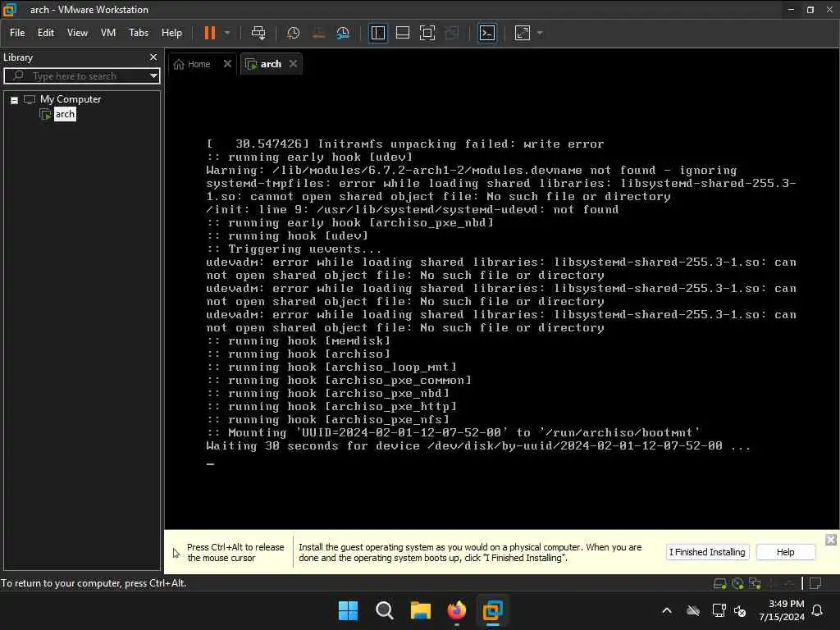Send Ctrl+Alt+Del to the virtual machine
Viewport: 840px width, 630px height.
click(258, 33)
